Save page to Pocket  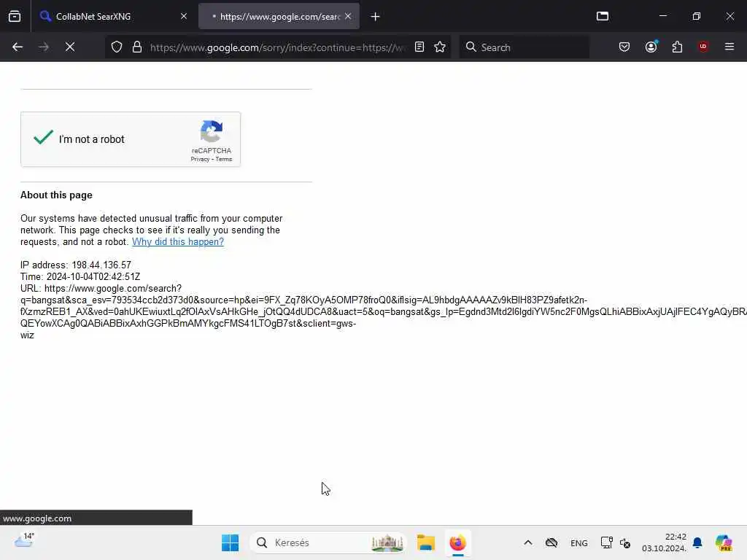pos(624,47)
